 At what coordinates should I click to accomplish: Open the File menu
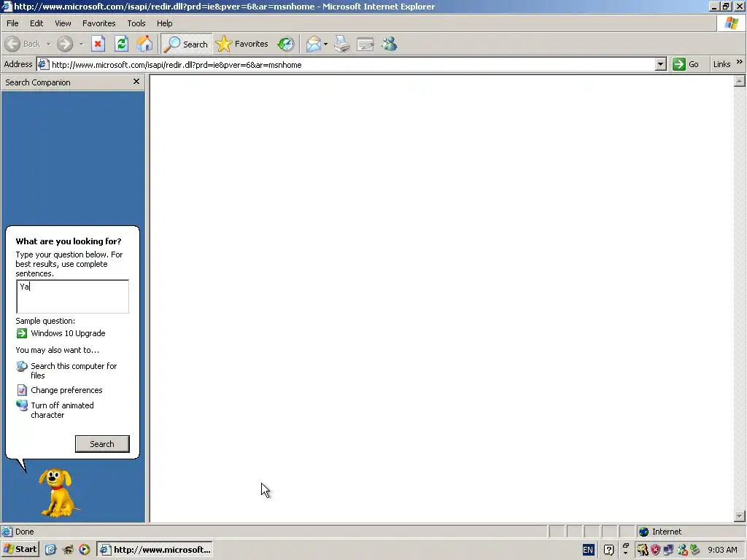tap(12, 23)
